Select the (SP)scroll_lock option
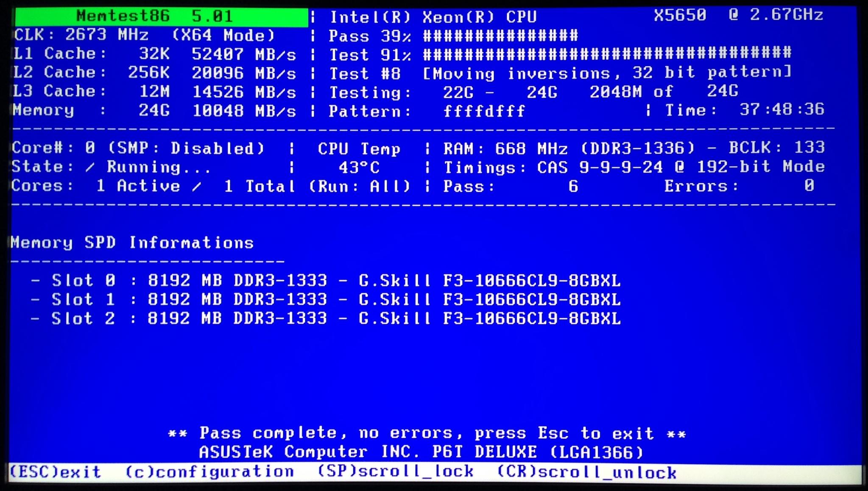Screen dimensions: 868x491 [x=395, y=472]
